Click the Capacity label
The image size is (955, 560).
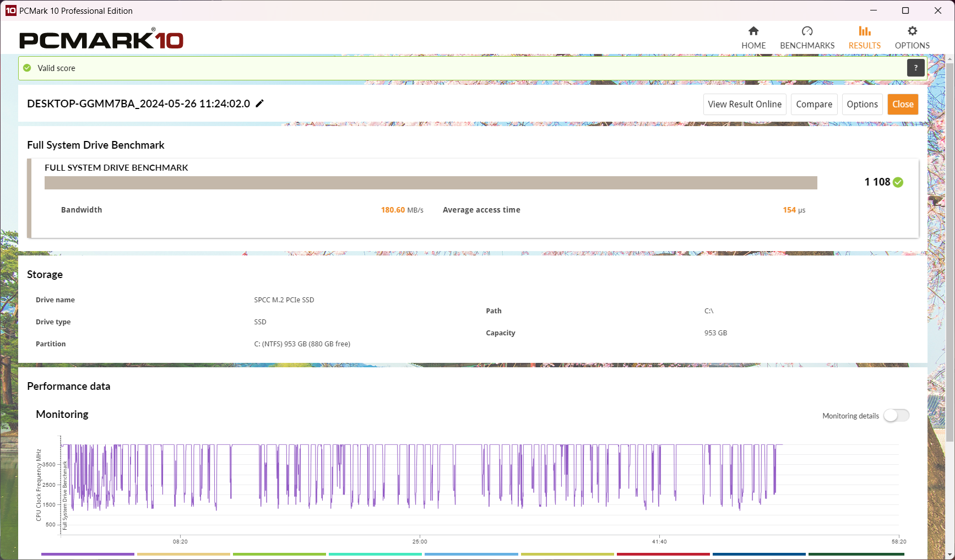tap(501, 333)
